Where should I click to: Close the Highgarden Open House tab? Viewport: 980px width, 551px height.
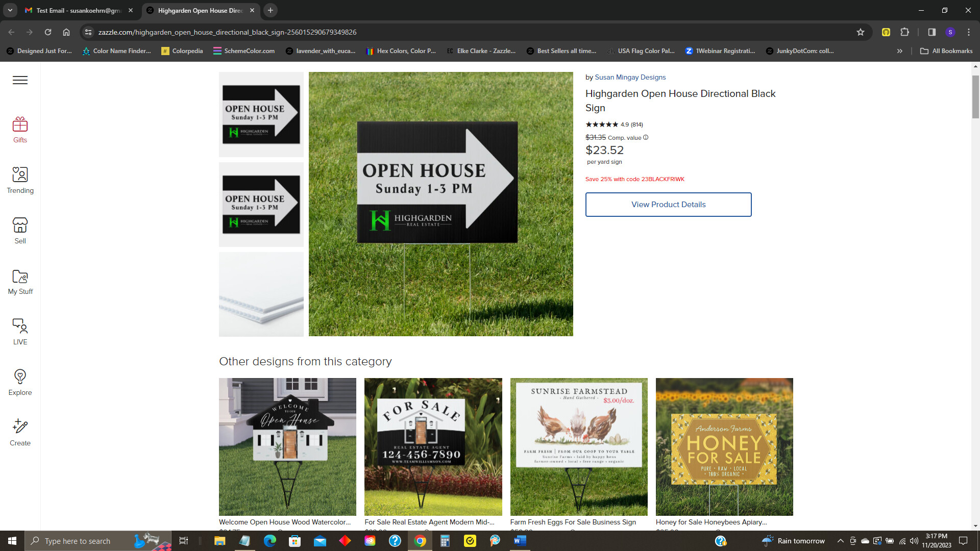point(252,10)
